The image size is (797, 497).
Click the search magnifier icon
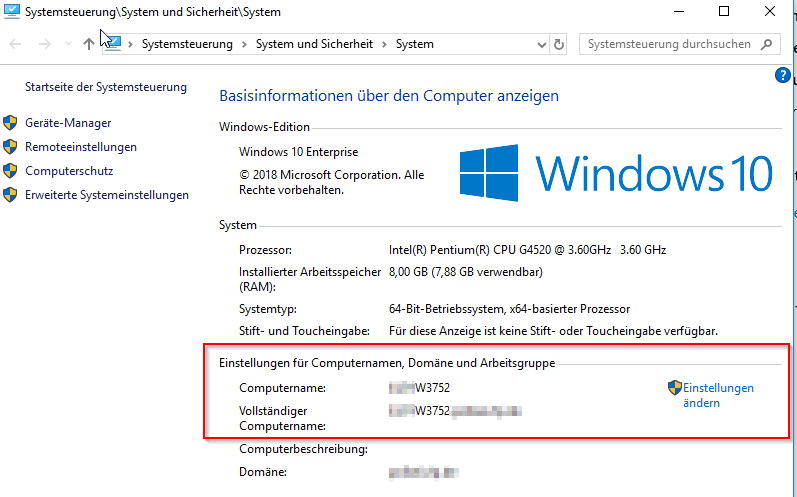point(768,44)
